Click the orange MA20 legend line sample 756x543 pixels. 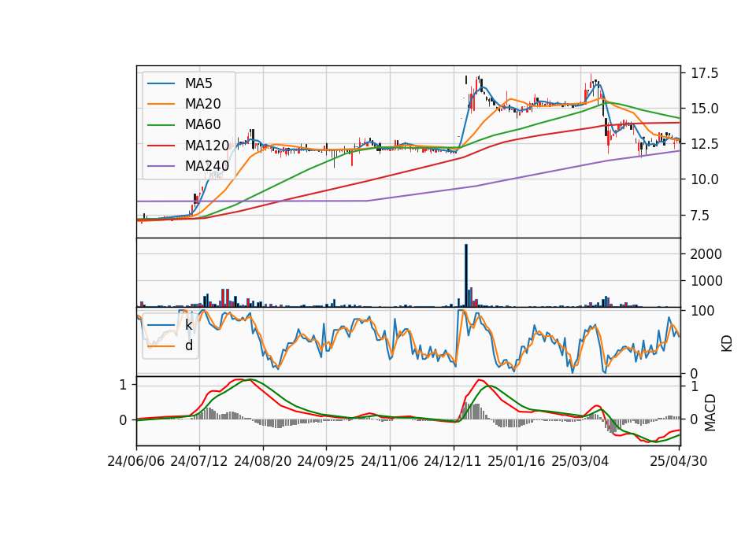[161, 104]
